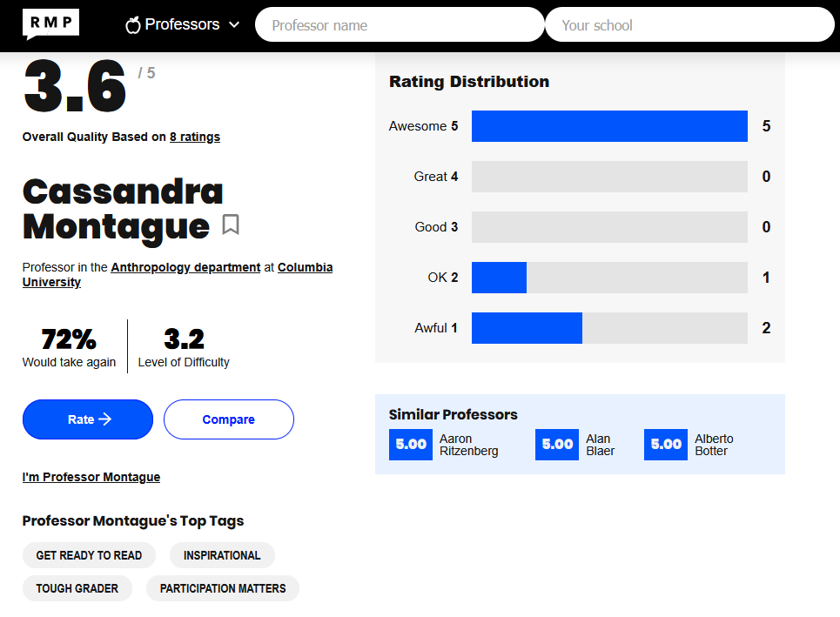This screenshot has width=840, height=617.
Task: Click the Similar Professors heading
Action: (x=454, y=414)
